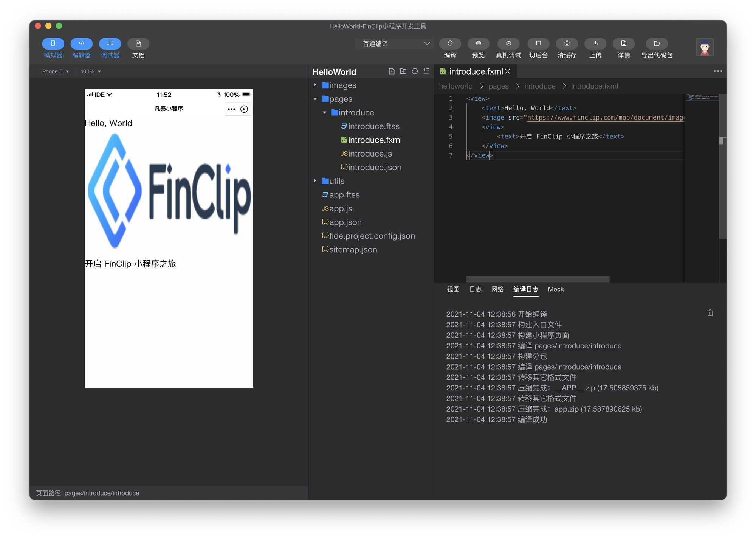Click helloworld in the breadcrumb
This screenshot has width=756, height=539.
[x=455, y=86]
